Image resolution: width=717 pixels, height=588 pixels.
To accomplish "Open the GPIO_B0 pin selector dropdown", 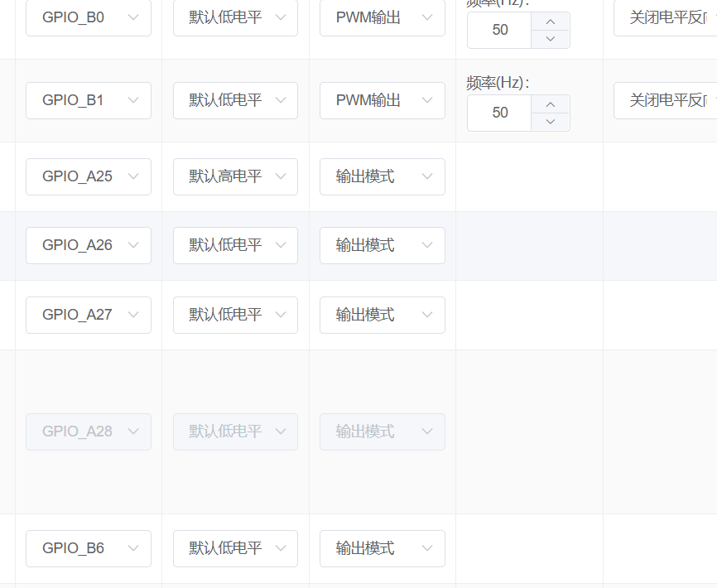I will pyautogui.click(x=88, y=17).
